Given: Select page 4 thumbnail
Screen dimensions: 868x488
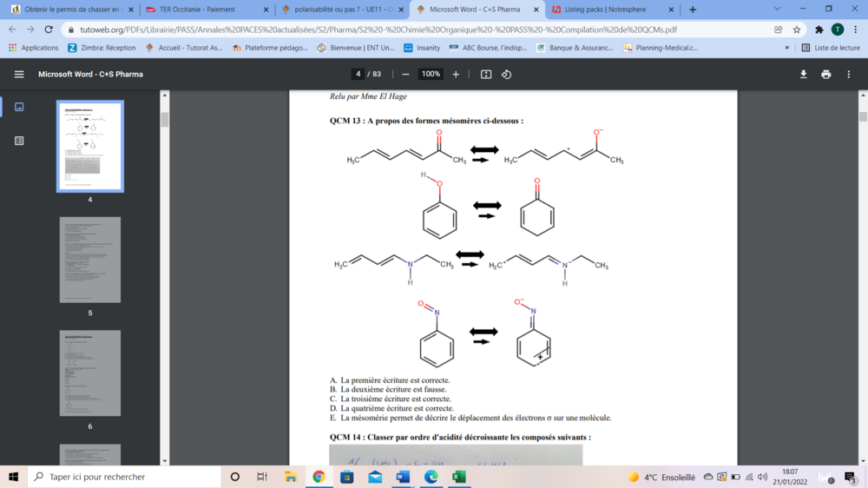Looking at the screenshot, I should [90, 146].
